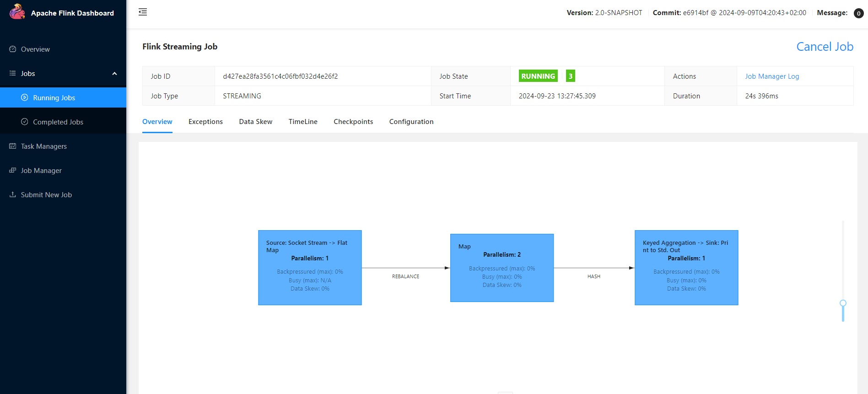868x394 pixels.
Task: Click Parallelism: 2 in Map node
Action: pos(502,254)
